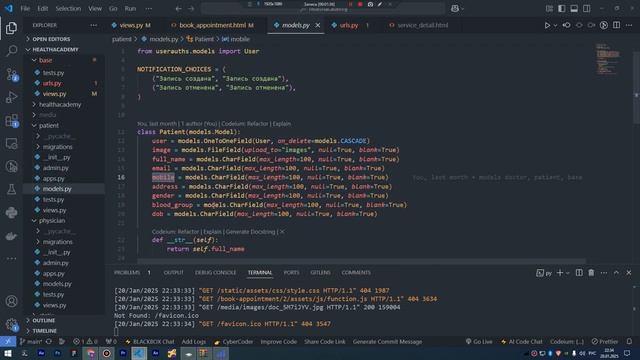Split the editor to the right

pos(616,25)
